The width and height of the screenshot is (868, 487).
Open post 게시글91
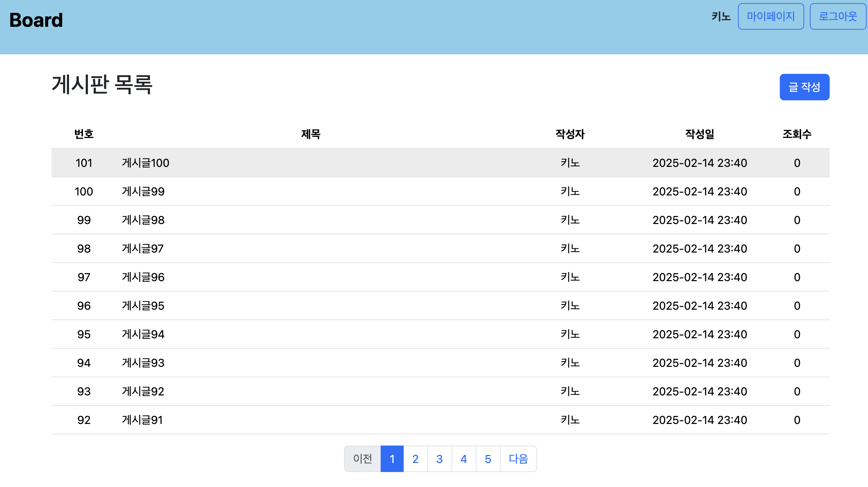[x=142, y=420]
